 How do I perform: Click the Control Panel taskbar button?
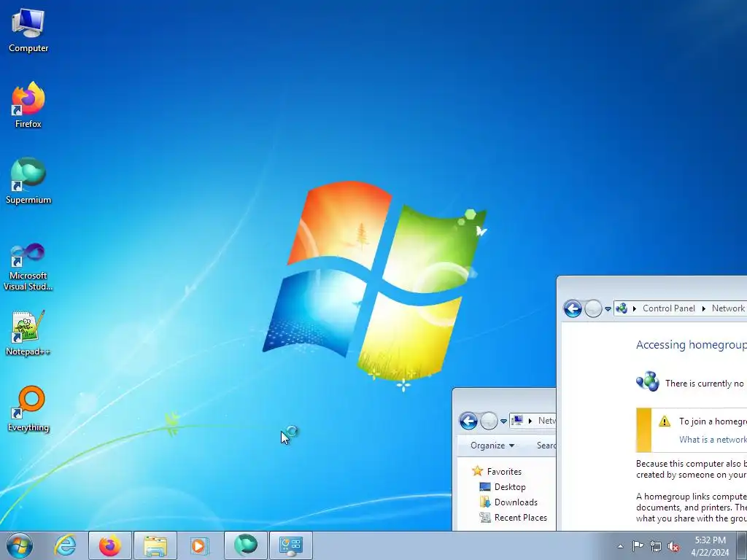[290, 545]
